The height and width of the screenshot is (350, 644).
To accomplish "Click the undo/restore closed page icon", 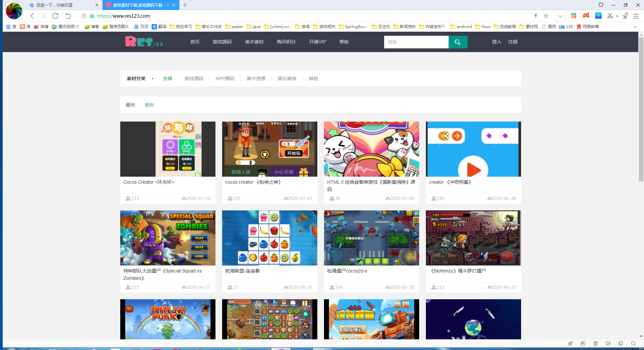I will pos(68,16).
